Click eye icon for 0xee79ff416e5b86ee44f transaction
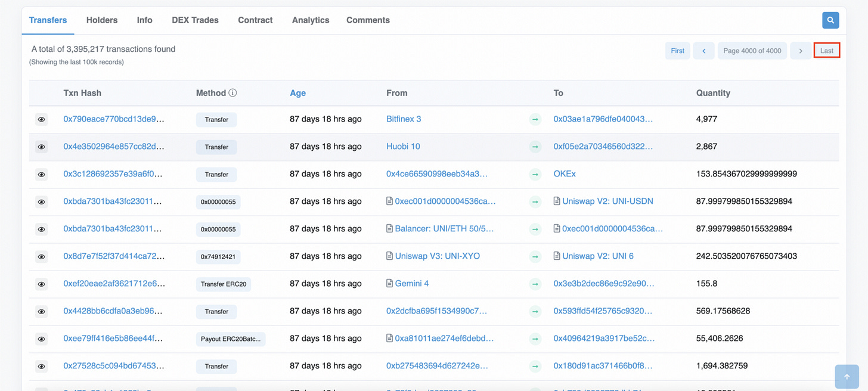868x391 pixels. coord(41,339)
